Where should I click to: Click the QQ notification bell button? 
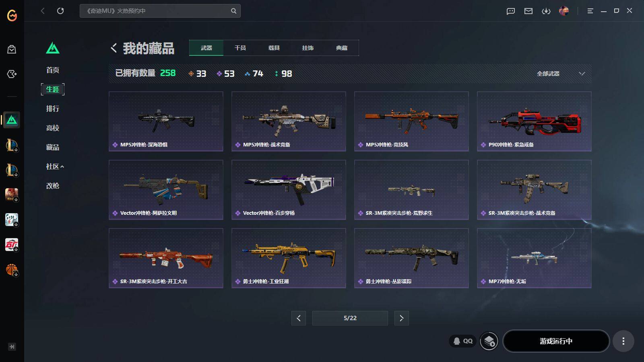pos(462,341)
